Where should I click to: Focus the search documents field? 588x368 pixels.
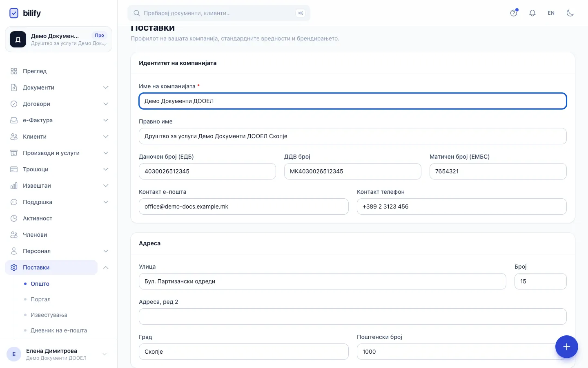click(x=219, y=13)
